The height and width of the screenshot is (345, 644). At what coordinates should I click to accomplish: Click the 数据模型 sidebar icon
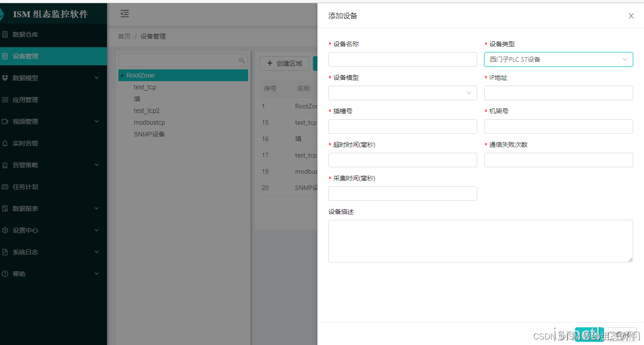coord(5,78)
